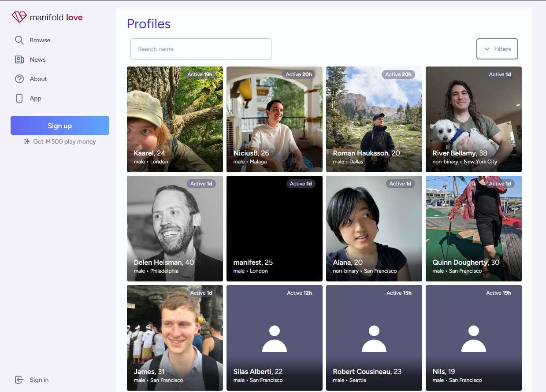546x392 pixels.
Task: Click 'Active 1d' badge on manifest card
Action: click(301, 184)
